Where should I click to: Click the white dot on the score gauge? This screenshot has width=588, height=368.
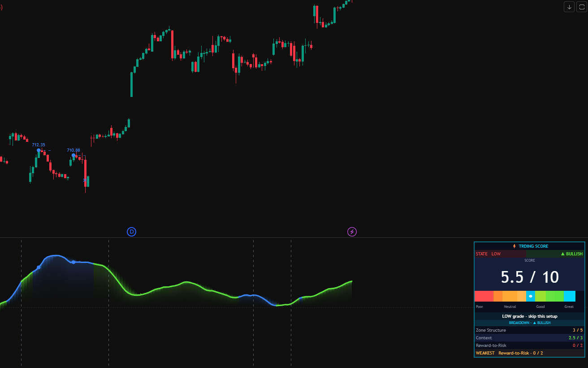531,296
